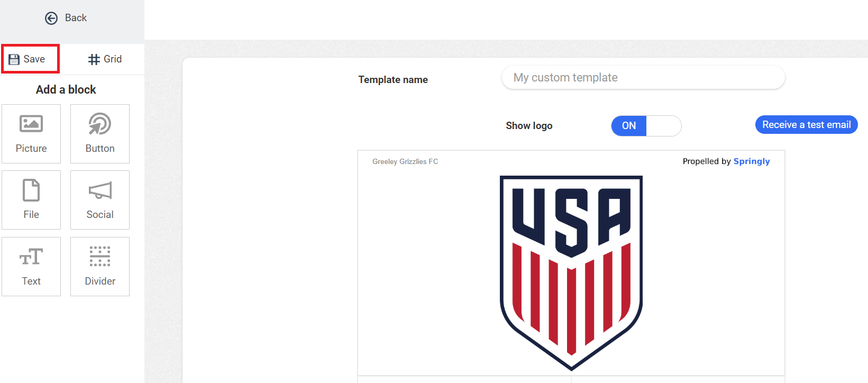This screenshot has height=383, width=868.
Task: Add a Social block
Action: point(100,200)
